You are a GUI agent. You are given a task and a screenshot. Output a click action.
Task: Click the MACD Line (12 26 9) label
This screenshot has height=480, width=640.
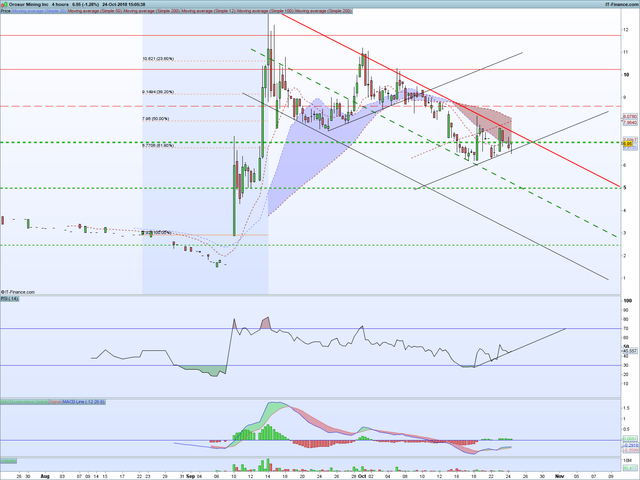pyautogui.click(x=84, y=402)
